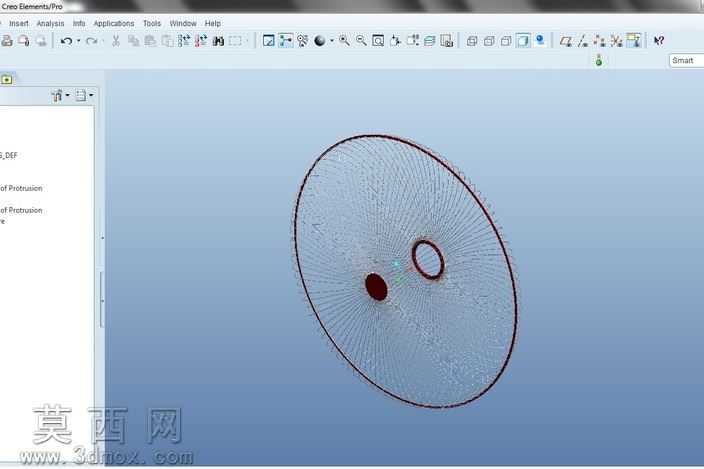Toggle datum points display

[x=599, y=41]
